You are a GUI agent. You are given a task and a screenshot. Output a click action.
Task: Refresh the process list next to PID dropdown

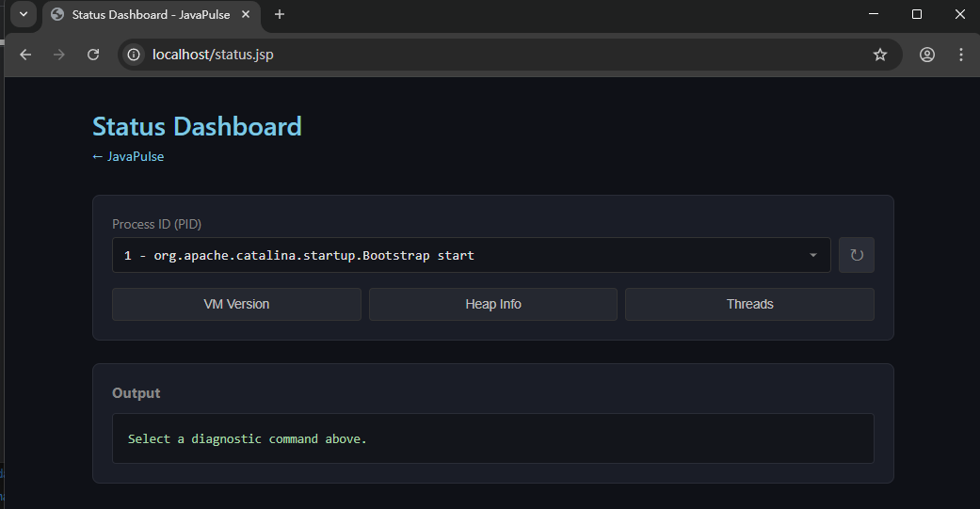pyautogui.click(x=856, y=255)
